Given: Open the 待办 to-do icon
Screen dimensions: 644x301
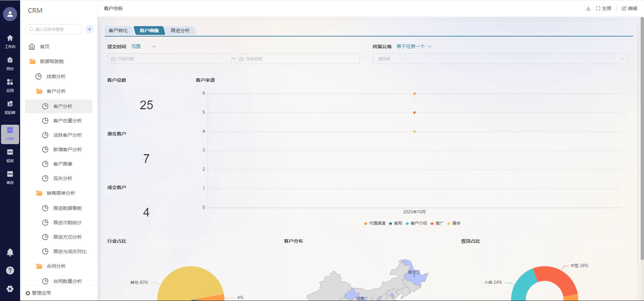Looking at the screenshot, I should click(x=10, y=63).
